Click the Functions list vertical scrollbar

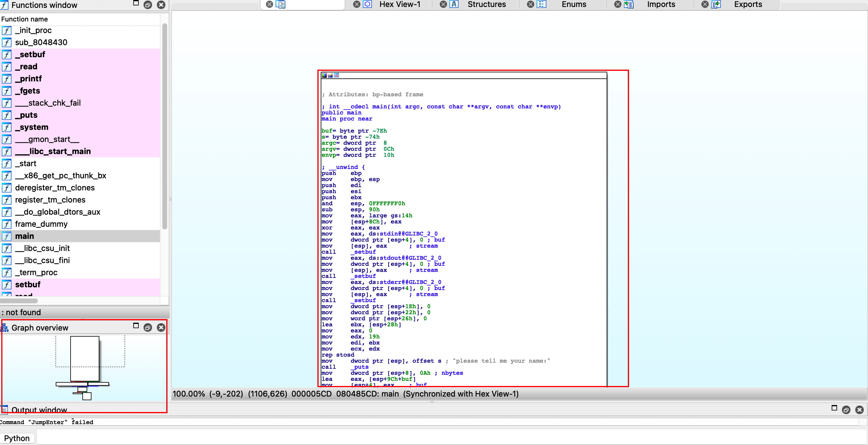point(164,126)
